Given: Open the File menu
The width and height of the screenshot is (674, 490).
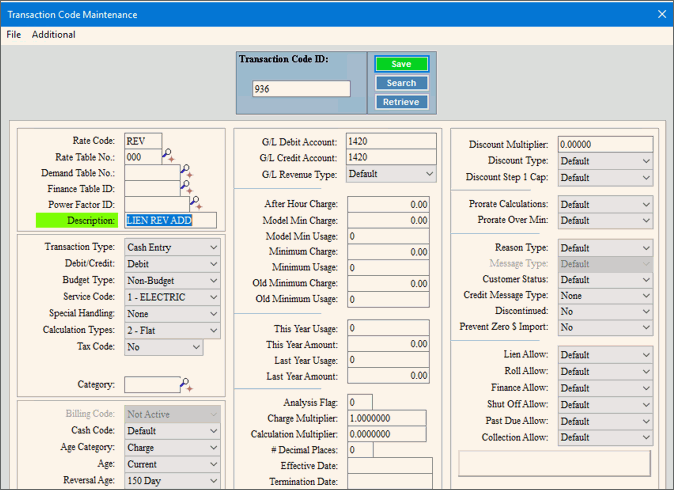Looking at the screenshot, I should [x=14, y=35].
